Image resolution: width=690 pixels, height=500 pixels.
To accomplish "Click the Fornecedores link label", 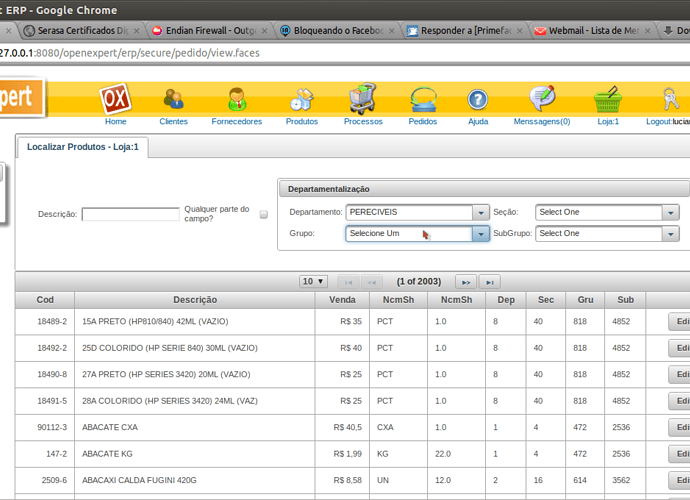I will pos(237,121).
